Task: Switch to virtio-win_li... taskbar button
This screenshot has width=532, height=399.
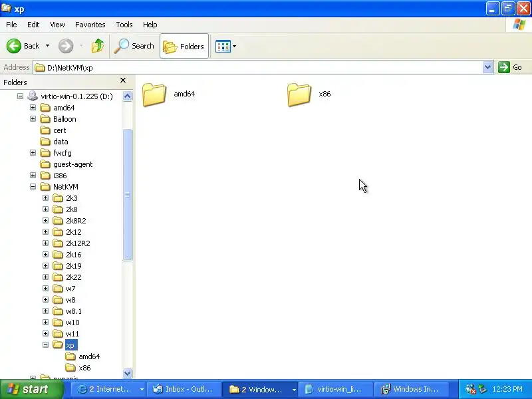Action: coord(335,389)
